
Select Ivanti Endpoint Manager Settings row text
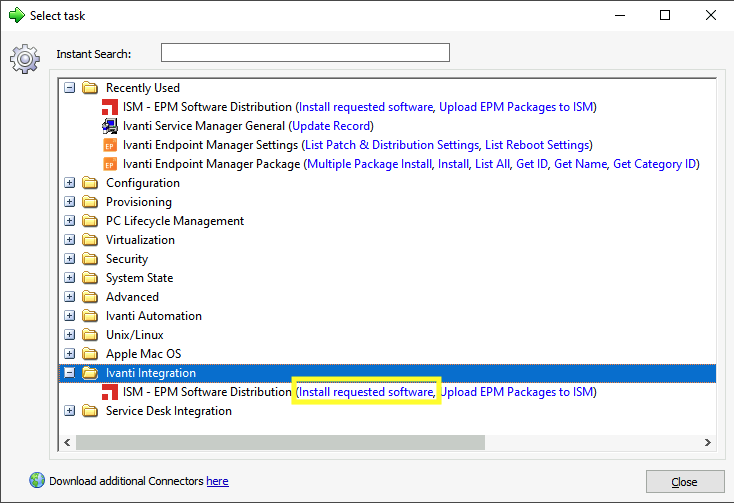[210, 145]
